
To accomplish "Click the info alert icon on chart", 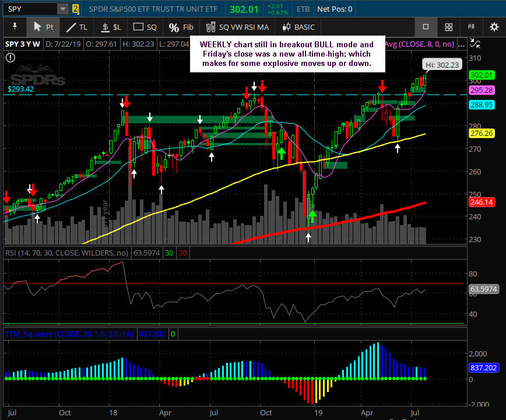I will click(10, 57).
